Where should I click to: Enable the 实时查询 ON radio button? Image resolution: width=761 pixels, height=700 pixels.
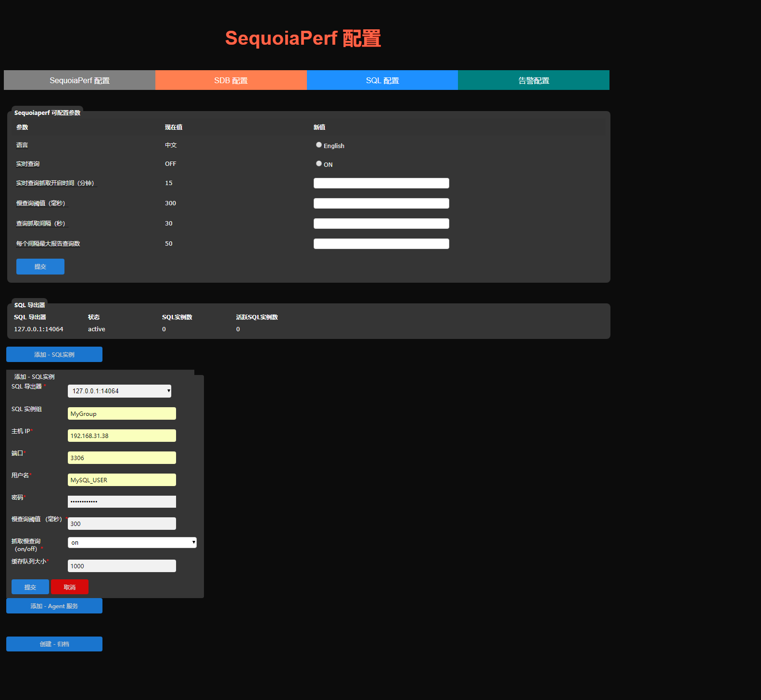[x=319, y=164]
